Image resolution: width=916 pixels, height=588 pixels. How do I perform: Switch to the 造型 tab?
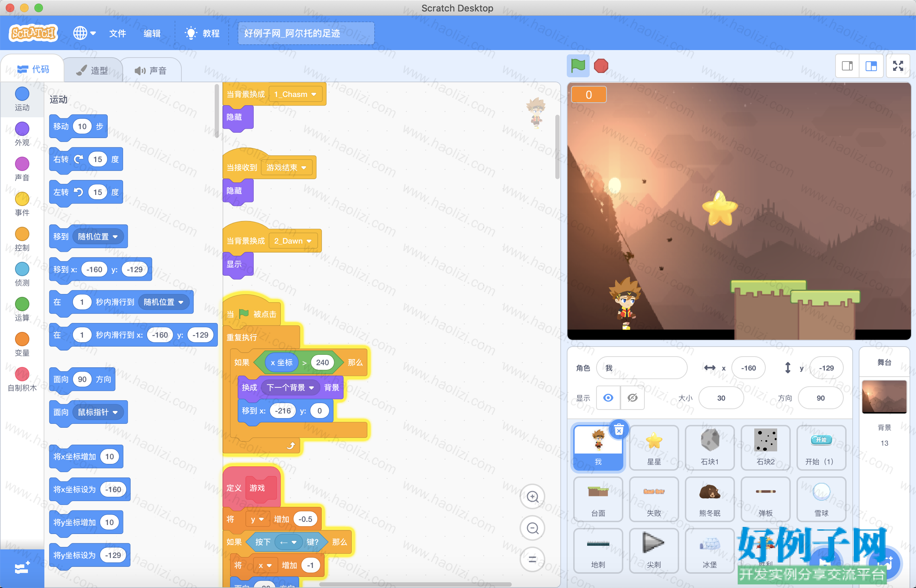(x=92, y=70)
